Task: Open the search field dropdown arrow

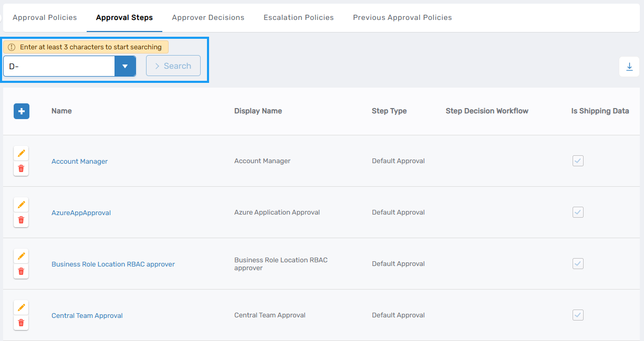Action: coord(126,66)
